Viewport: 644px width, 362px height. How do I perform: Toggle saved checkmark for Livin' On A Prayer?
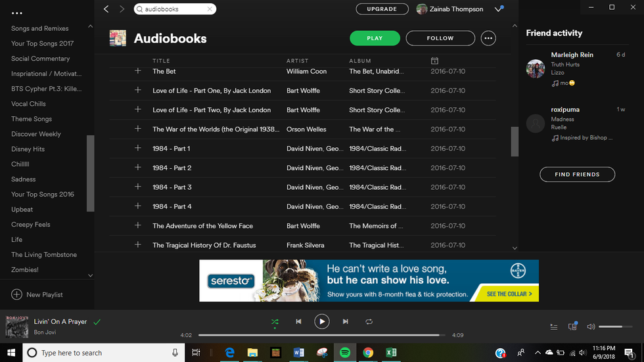click(x=97, y=322)
